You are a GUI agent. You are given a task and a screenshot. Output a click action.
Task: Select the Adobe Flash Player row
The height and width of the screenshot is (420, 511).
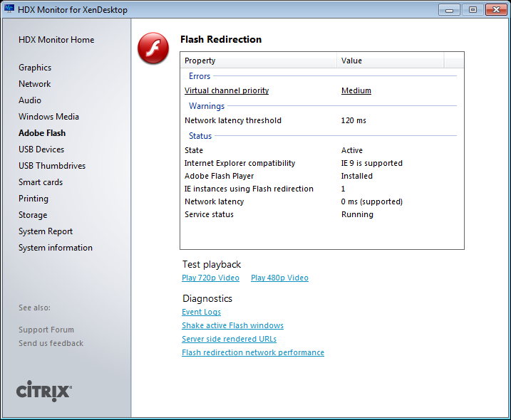pyautogui.click(x=322, y=176)
